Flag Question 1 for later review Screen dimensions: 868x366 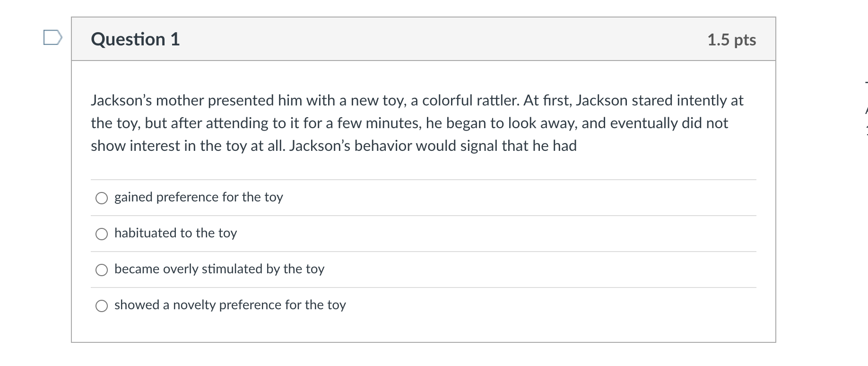(x=52, y=37)
